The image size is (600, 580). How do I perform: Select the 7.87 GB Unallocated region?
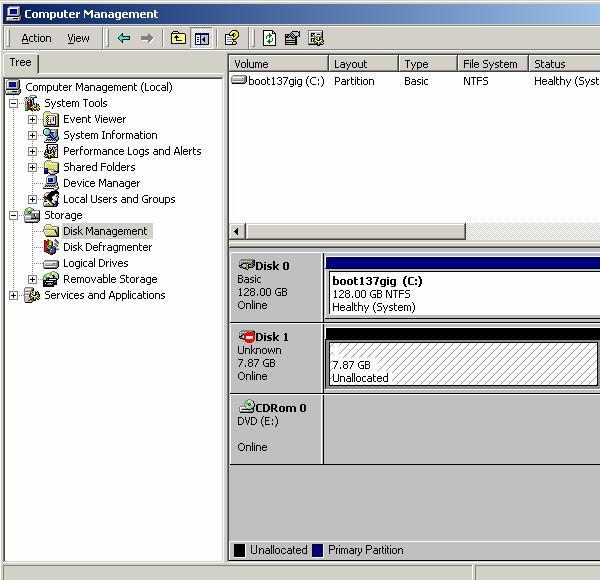click(x=462, y=365)
